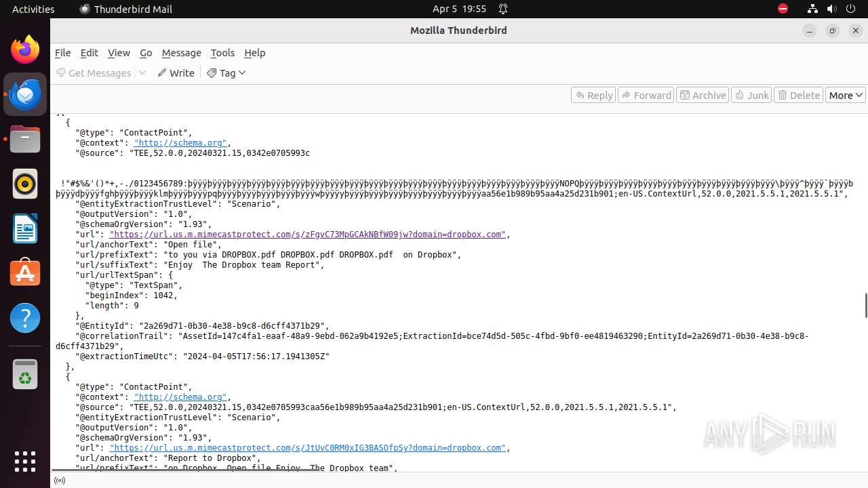Open Help icon in dock
The height and width of the screenshot is (488, 868).
click(25, 318)
